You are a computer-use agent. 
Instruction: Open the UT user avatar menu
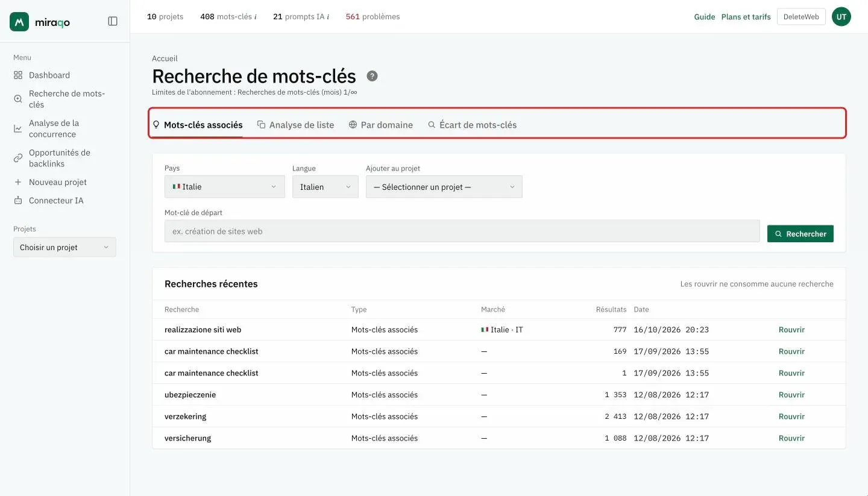click(x=841, y=17)
